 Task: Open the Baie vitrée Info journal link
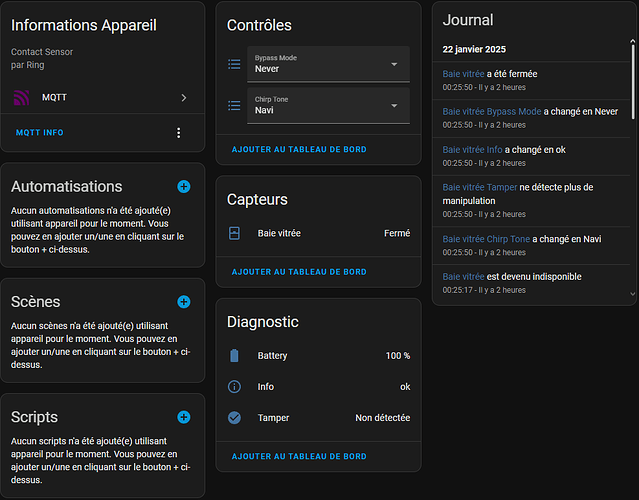[x=472, y=150]
